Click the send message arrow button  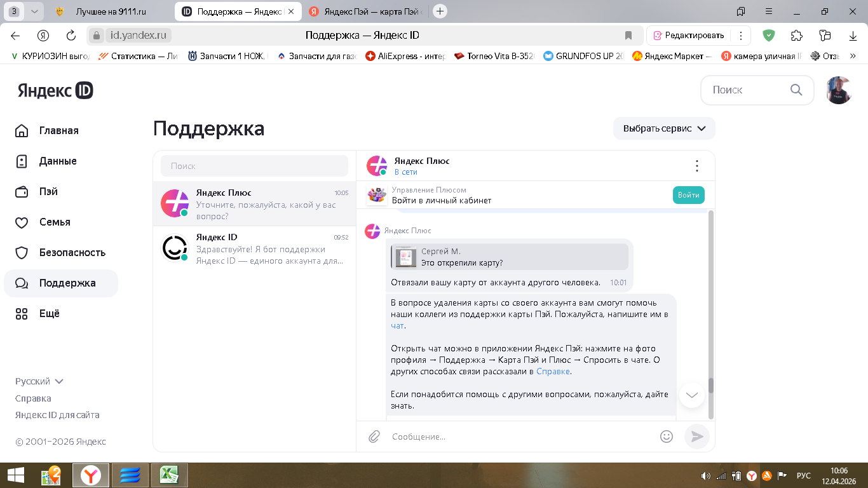point(697,437)
